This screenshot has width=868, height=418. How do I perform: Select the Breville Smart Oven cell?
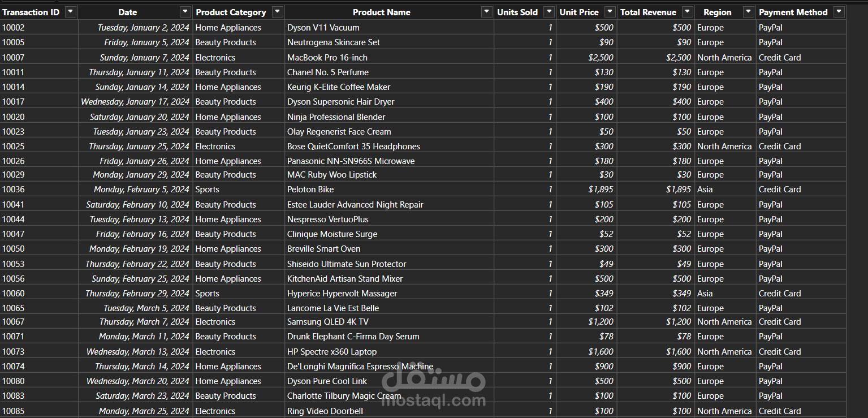[x=389, y=249]
